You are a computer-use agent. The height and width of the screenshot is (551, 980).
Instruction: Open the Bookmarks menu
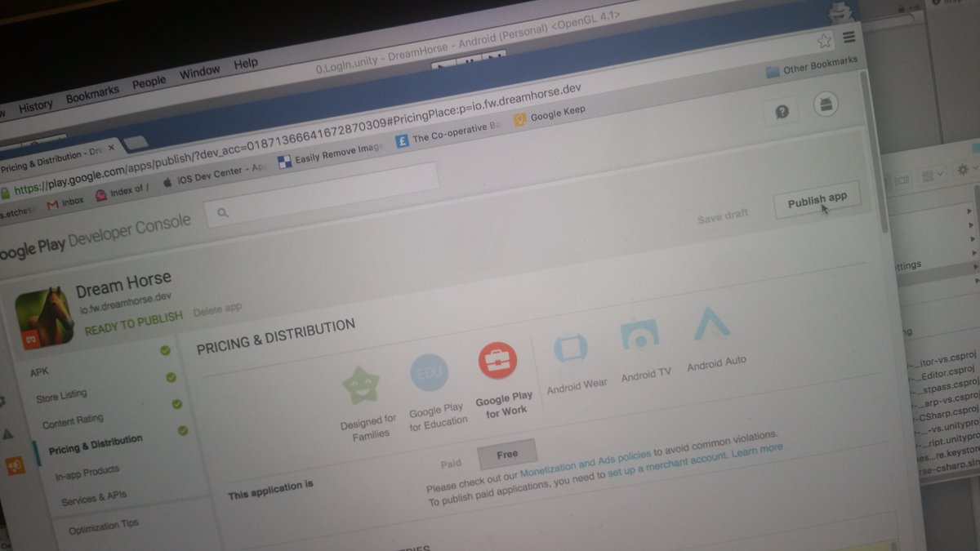click(92, 95)
